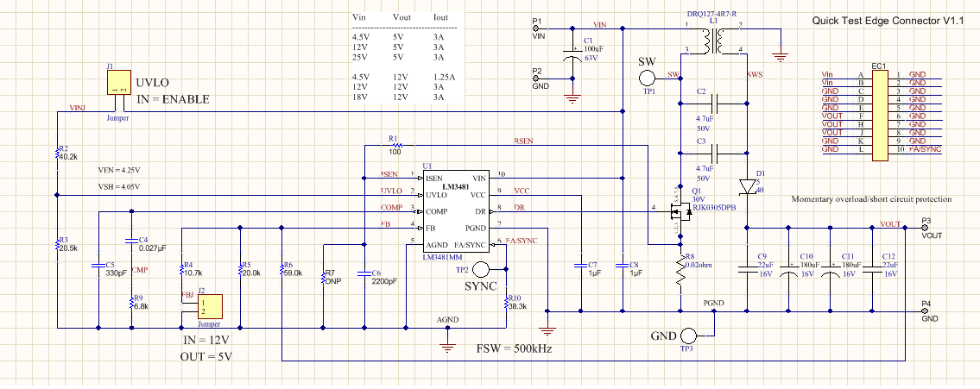This screenshot has height=389, width=980.
Task: Select the AGND ground symbol
Action: pos(446,346)
